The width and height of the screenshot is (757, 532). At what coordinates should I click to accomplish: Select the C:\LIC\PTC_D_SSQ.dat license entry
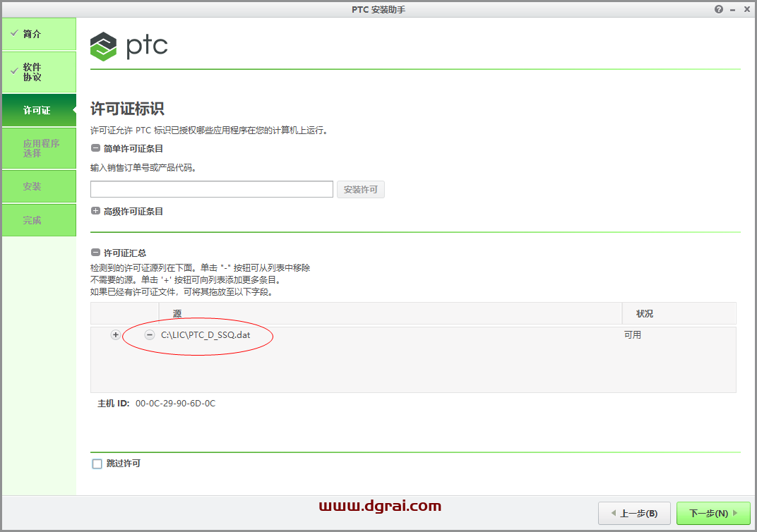(x=205, y=334)
